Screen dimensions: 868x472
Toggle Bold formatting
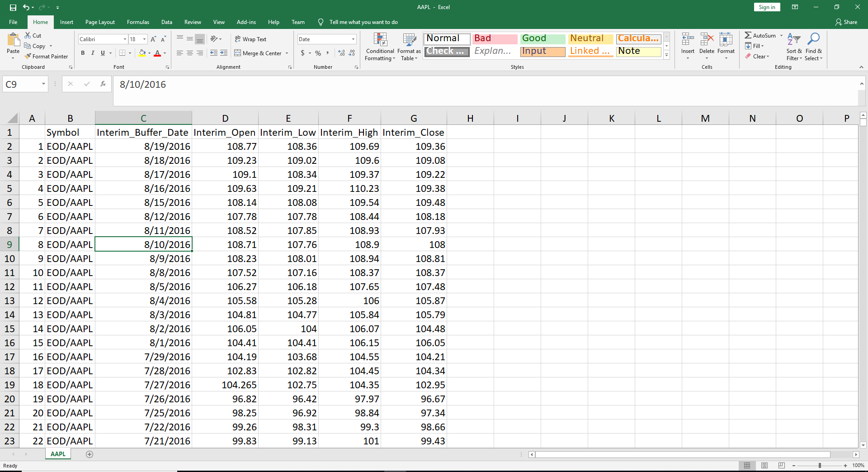83,53
